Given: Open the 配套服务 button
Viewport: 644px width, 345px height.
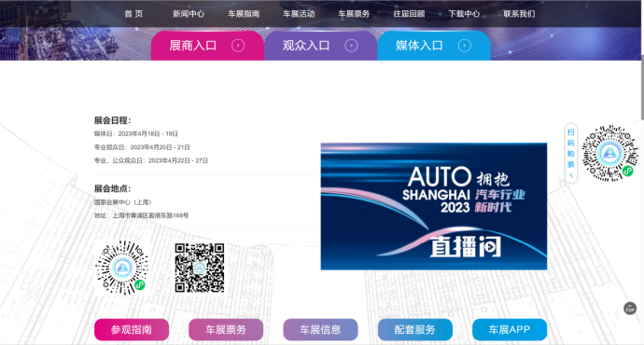Looking at the screenshot, I should 414,329.
